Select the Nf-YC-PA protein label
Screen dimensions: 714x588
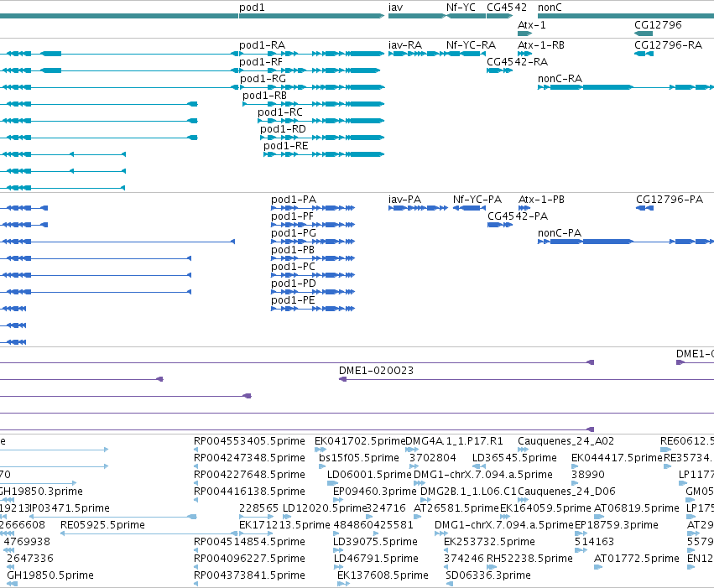(477, 200)
